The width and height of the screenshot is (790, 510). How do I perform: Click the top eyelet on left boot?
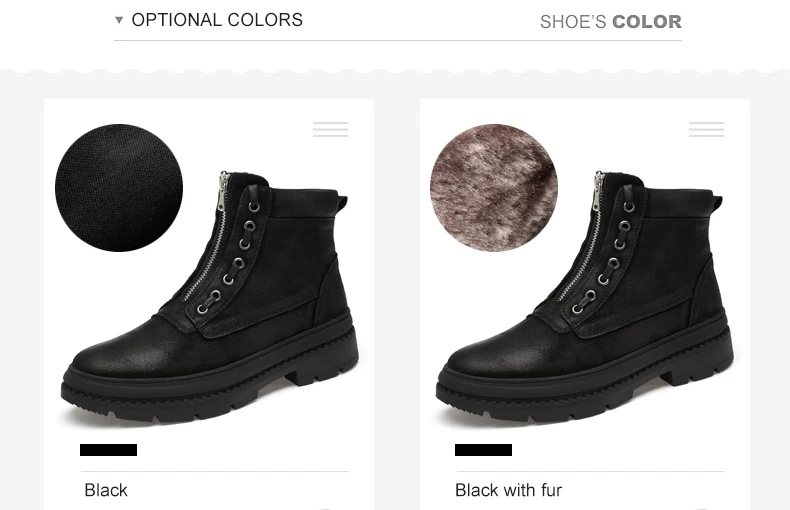(253, 206)
